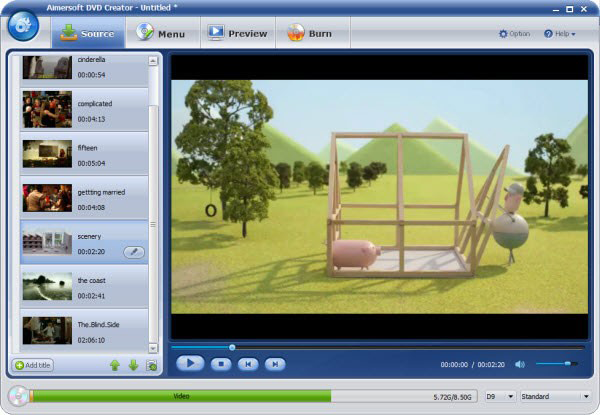Select the getting married clip thumbnail

pyautogui.click(x=47, y=198)
